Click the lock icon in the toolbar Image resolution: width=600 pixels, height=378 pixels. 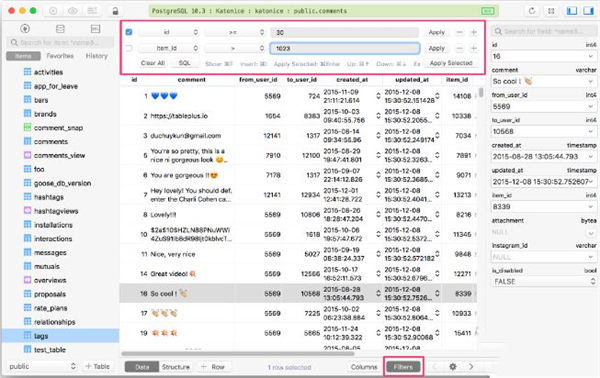tap(115, 11)
